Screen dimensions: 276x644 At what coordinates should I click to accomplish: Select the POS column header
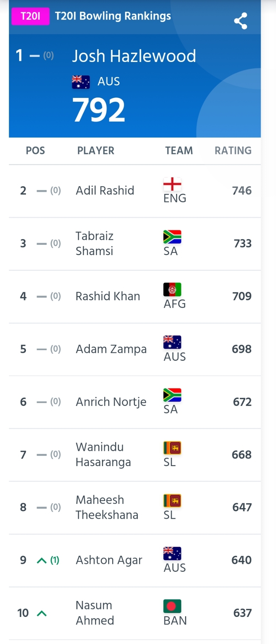[x=36, y=151]
